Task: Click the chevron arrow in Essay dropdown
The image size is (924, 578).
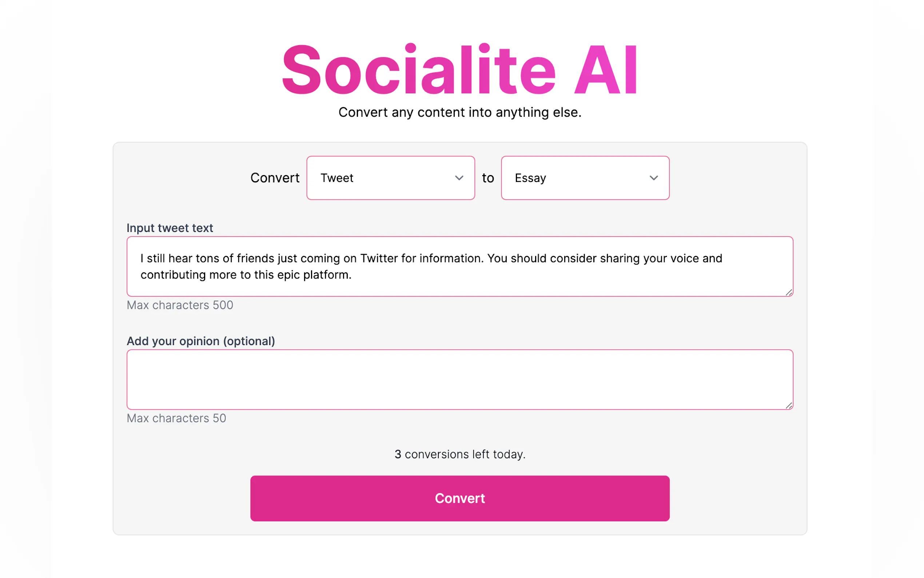Action: (653, 178)
